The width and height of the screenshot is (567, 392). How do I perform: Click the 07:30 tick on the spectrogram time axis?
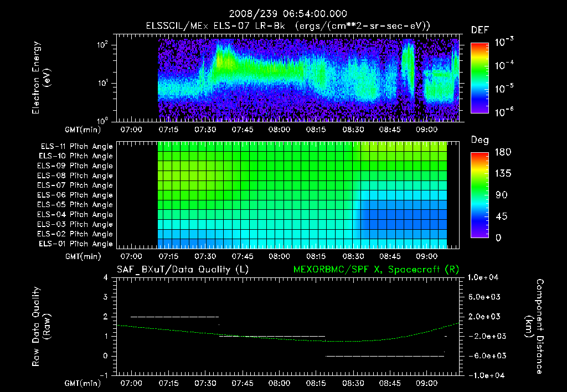tap(205, 130)
